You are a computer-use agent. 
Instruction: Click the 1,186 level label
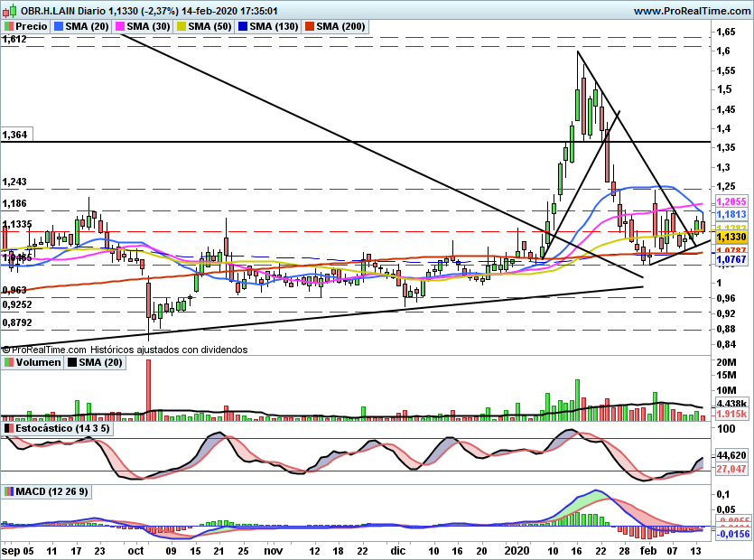click(x=14, y=203)
